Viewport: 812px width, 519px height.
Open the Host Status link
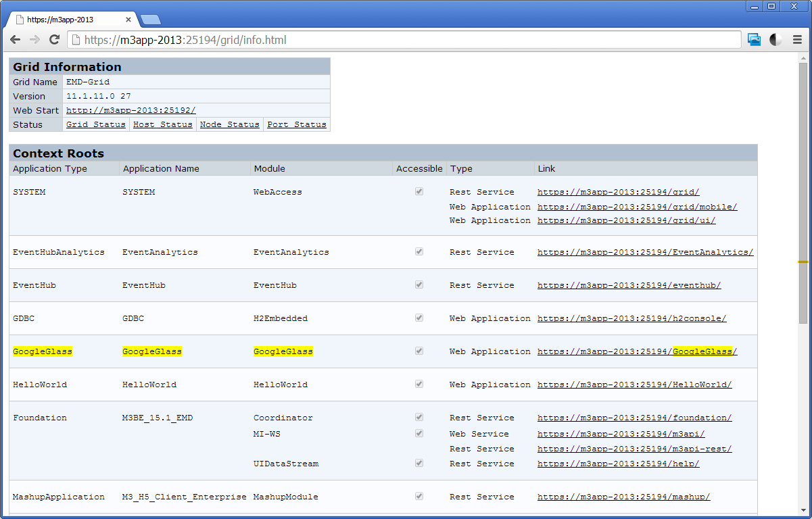coord(162,124)
